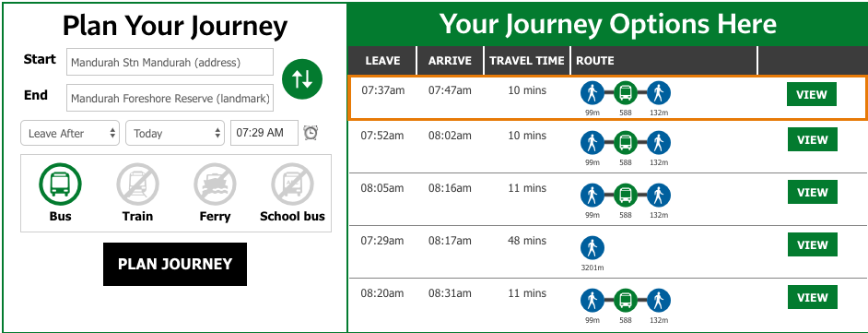The height and width of the screenshot is (333, 868).
Task: Toggle the Bus transport mode
Action: (x=60, y=184)
